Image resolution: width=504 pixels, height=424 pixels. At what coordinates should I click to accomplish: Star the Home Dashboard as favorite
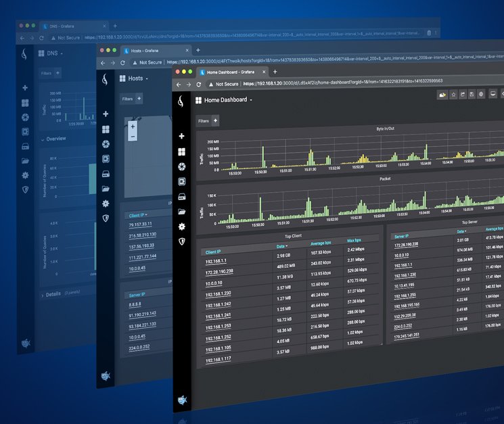453,95
